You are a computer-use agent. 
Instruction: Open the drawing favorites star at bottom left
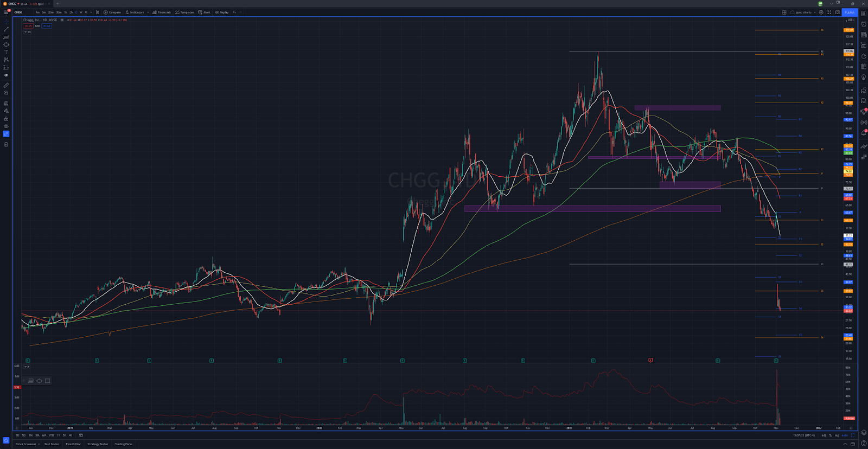point(6,440)
